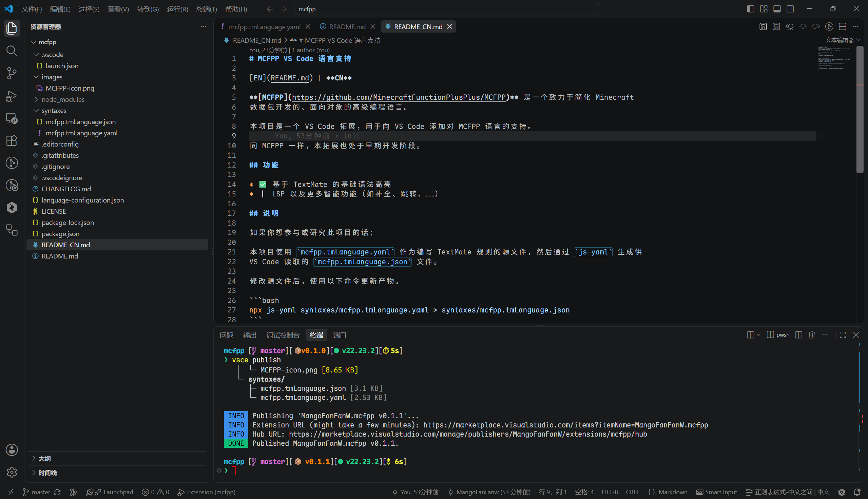Click editor more actions ellipsis

pos(856,27)
